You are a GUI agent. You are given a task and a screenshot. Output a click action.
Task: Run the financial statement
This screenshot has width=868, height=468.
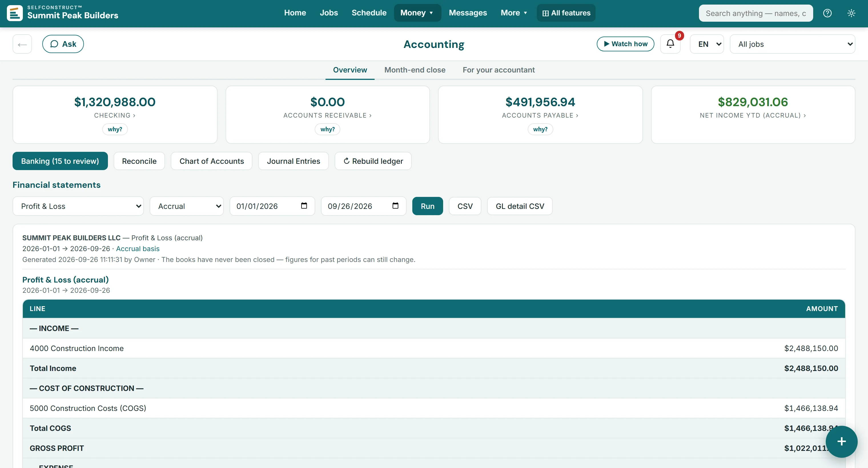pyautogui.click(x=428, y=206)
